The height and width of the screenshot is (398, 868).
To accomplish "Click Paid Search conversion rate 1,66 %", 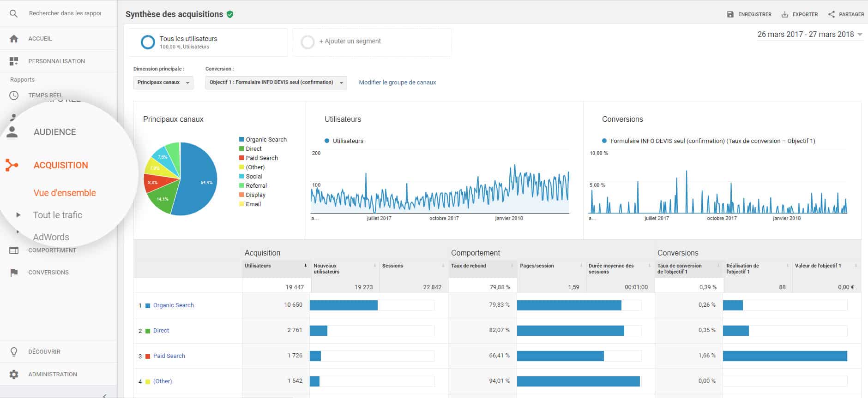I will (707, 356).
